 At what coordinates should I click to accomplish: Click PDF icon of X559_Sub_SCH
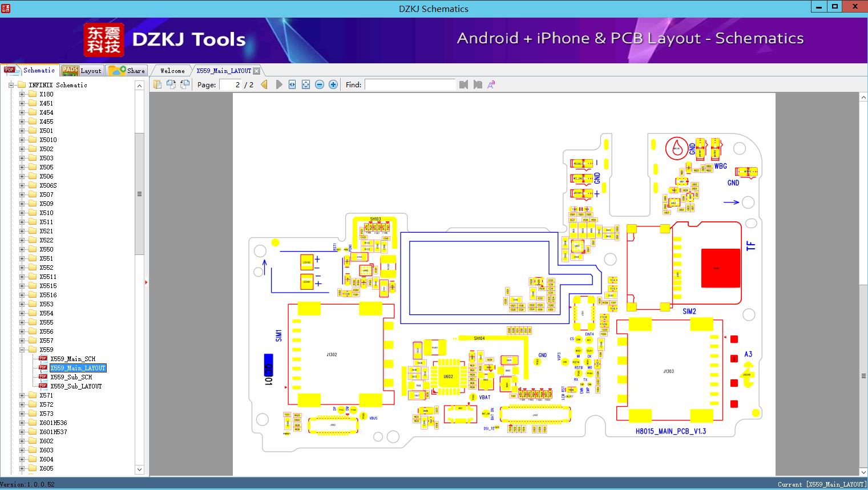tap(43, 377)
